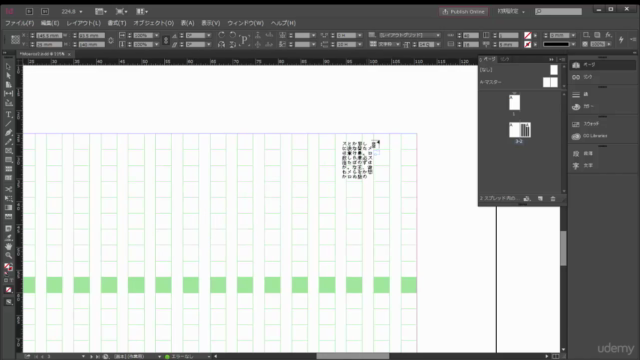Select the Note tool
640x360 pixels.
click(x=8, y=229)
